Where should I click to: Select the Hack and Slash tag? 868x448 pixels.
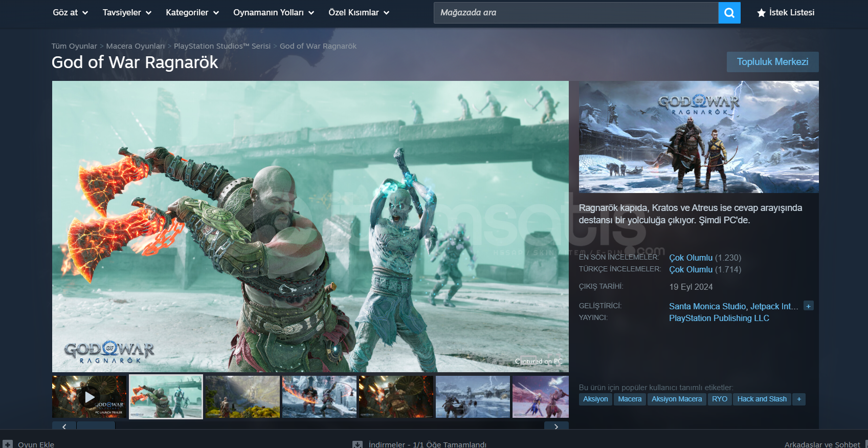(x=762, y=399)
